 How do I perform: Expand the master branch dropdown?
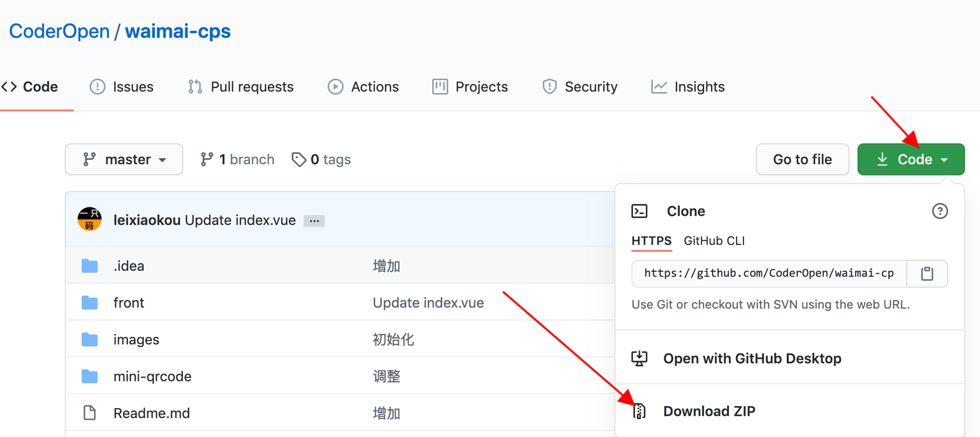pos(124,159)
